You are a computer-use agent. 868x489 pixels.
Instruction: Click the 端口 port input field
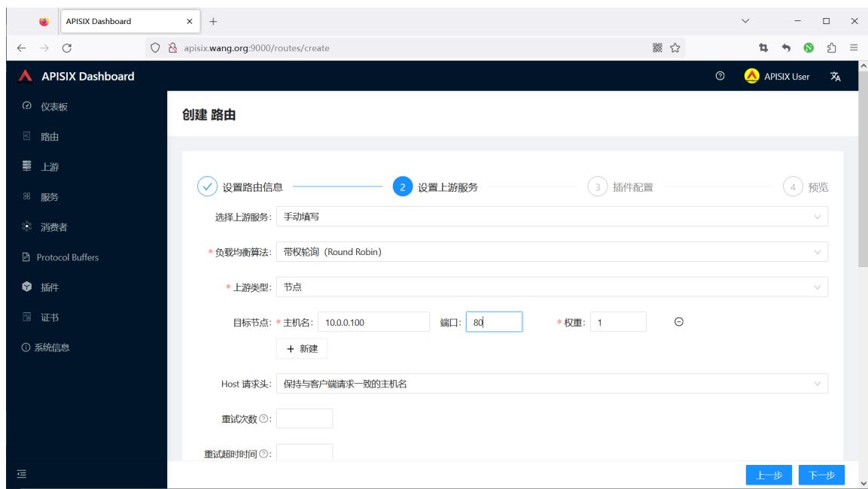tap(494, 322)
